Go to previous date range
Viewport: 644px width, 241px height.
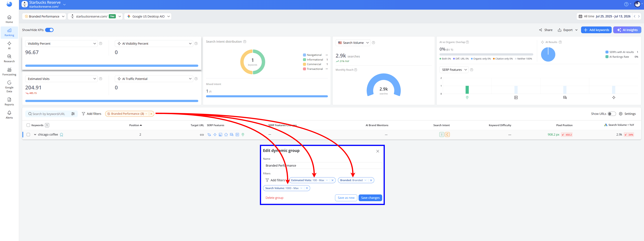(x=635, y=16)
